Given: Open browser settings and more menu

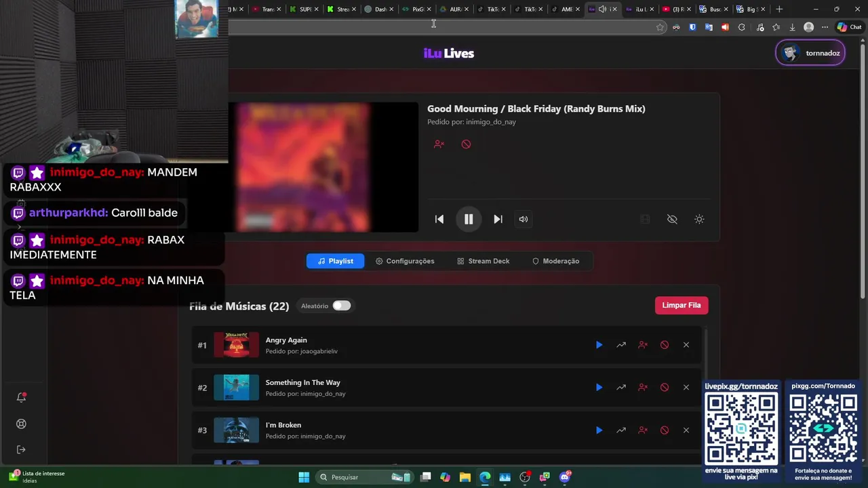Looking at the screenshot, I should click(825, 27).
